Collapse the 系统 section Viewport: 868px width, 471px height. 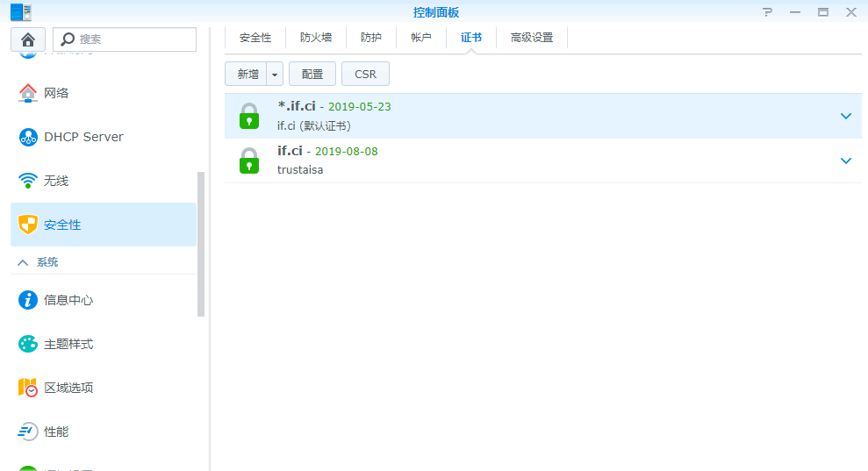(x=23, y=262)
